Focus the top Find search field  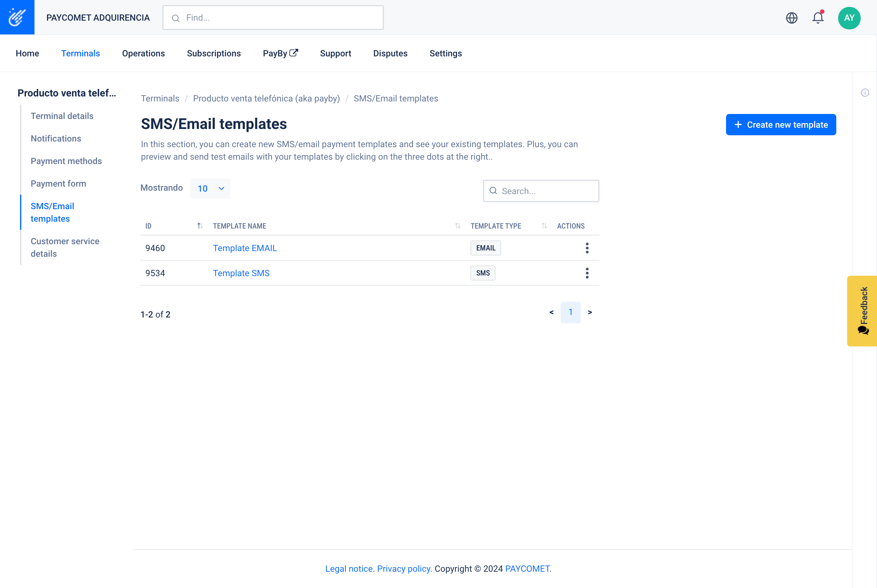pos(273,18)
